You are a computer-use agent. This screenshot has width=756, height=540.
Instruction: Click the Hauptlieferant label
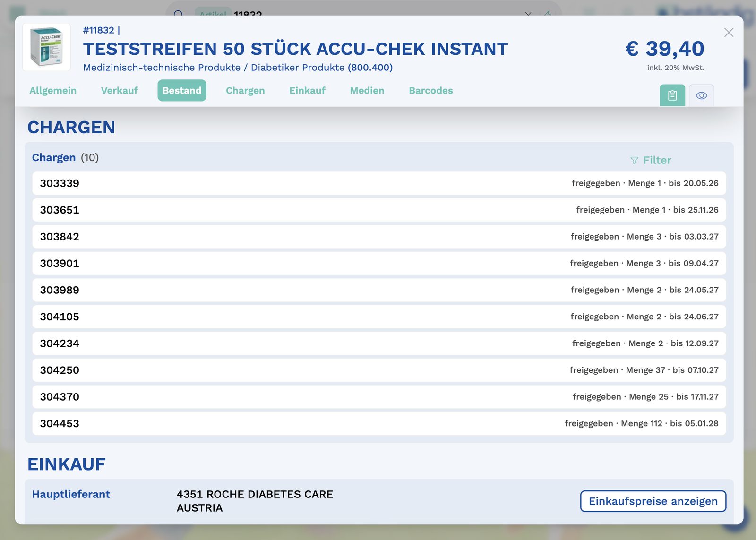coord(71,494)
